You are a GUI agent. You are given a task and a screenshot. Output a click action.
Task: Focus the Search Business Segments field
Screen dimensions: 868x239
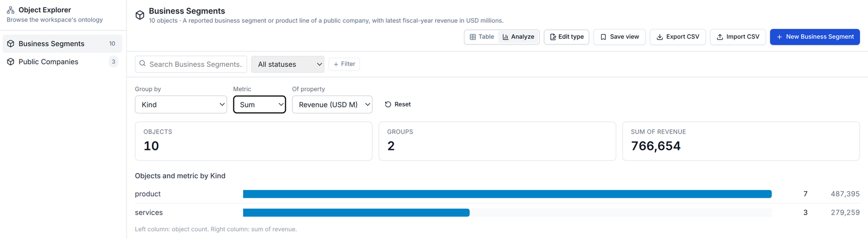tap(191, 64)
